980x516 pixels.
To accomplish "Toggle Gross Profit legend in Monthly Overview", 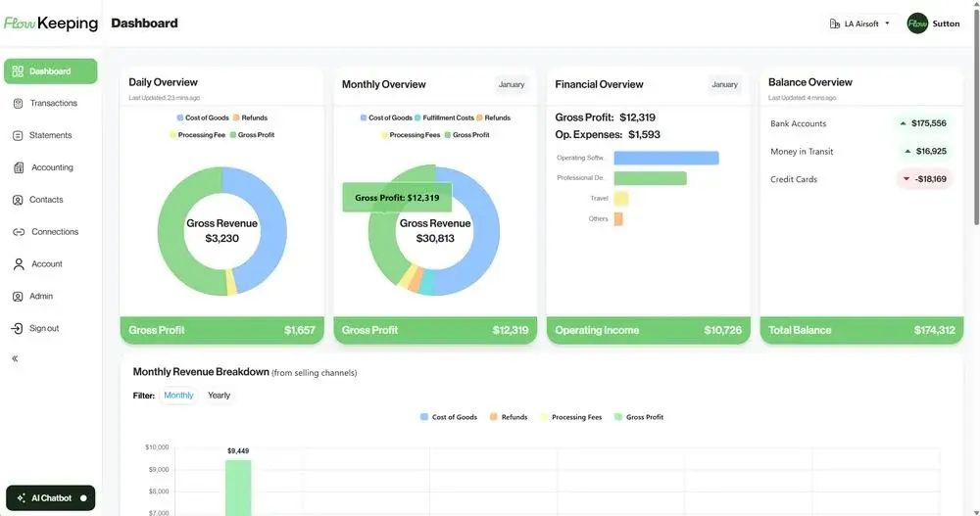I will click(x=466, y=135).
